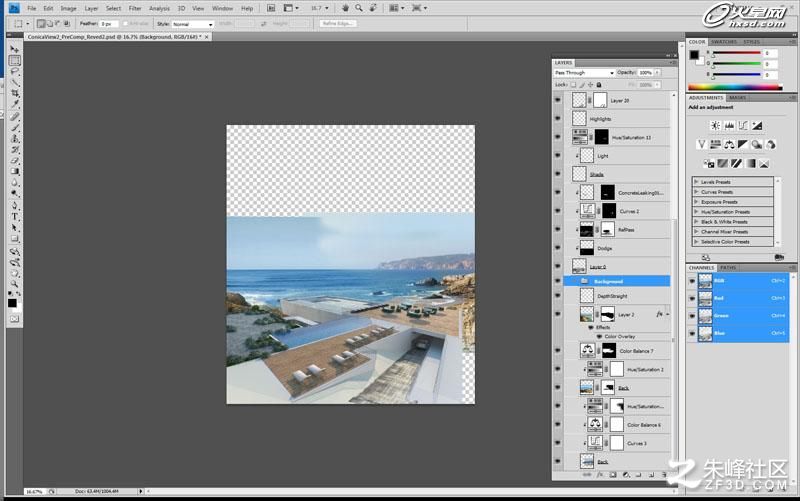
Task: Click the Brightness/Contrast adjustment icon
Action: pos(716,126)
